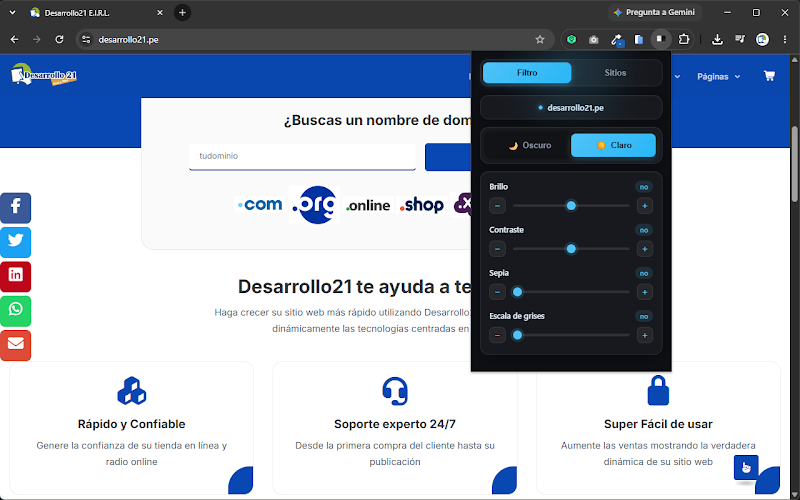This screenshot has height=500, width=800.
Task: Click the Twitter share icon
Action: 15,242
